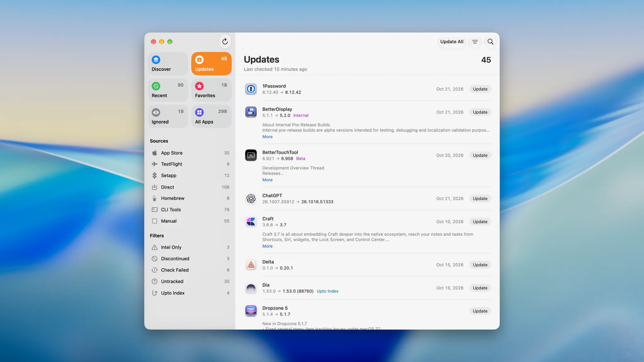Click the Dia app icon
The image size is (644, 362).
pos(251,288)
